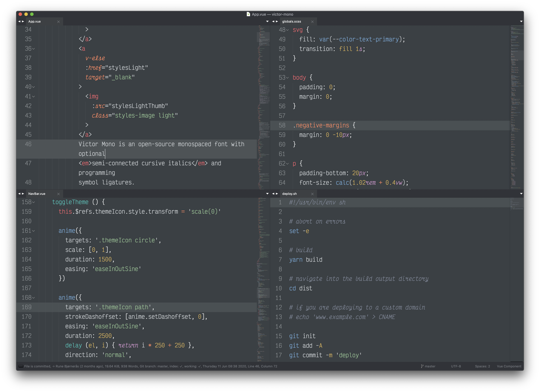The height and width of the screenshot is (392, 540).
Task: Select the globals.scss tab
Action: tap(291, 21)
